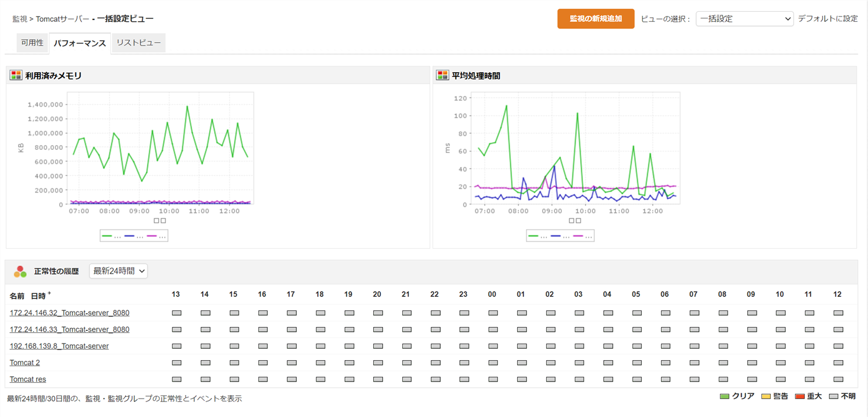
Task: Click the blue legend line in 平均処理時間 chart
Action: [556, 236]
